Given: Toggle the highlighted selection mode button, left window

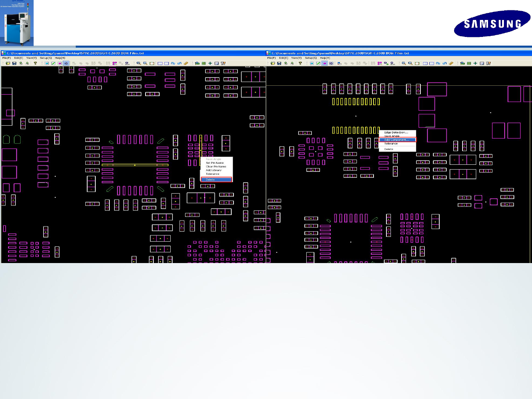Looking at the screenshot, I should (66, 63).
